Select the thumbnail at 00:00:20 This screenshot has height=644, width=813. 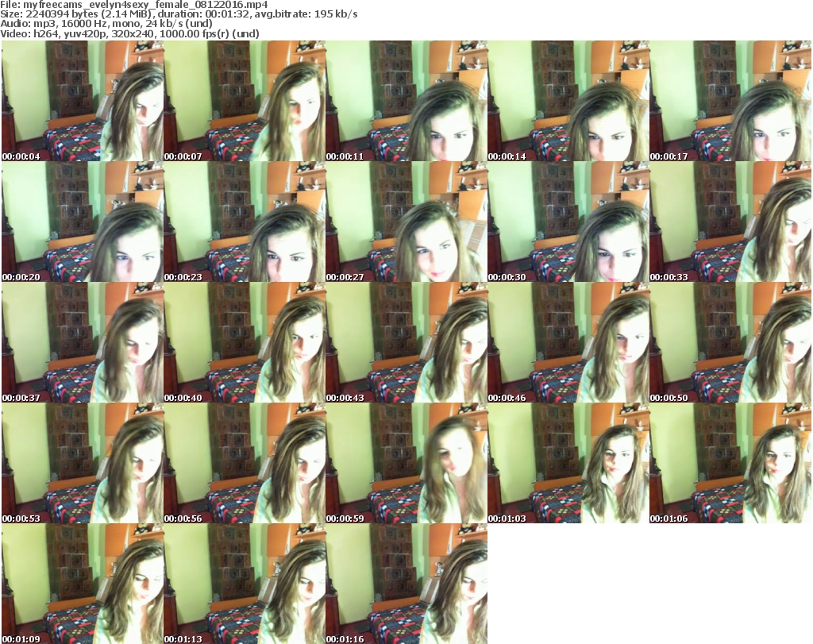coord(83,222)
